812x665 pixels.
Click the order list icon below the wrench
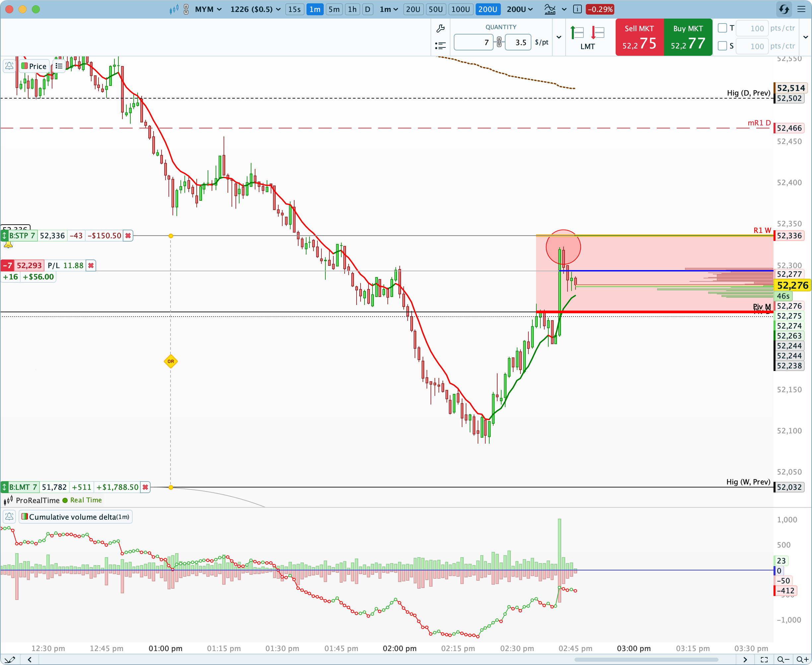click(x=440, y=45)
